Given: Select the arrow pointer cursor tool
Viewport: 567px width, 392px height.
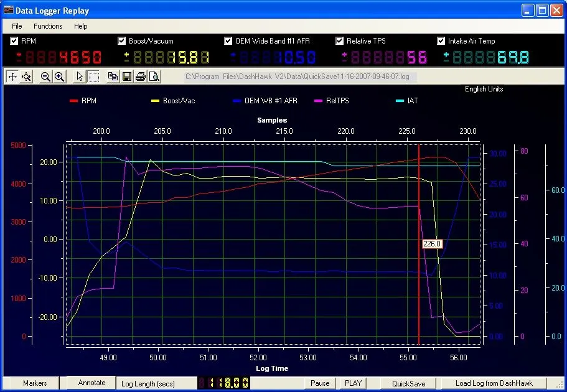Looking at the screenshot, I should 80,77.
